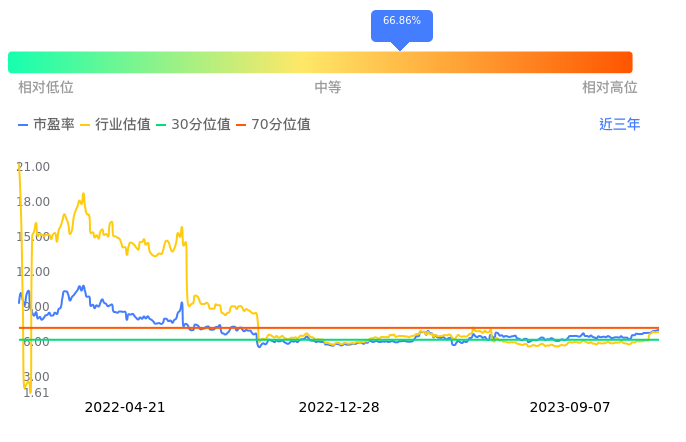This screenshot has height=442, width=686.
Task: Open the 近三年 time range selector
Action: click(619, 125)
